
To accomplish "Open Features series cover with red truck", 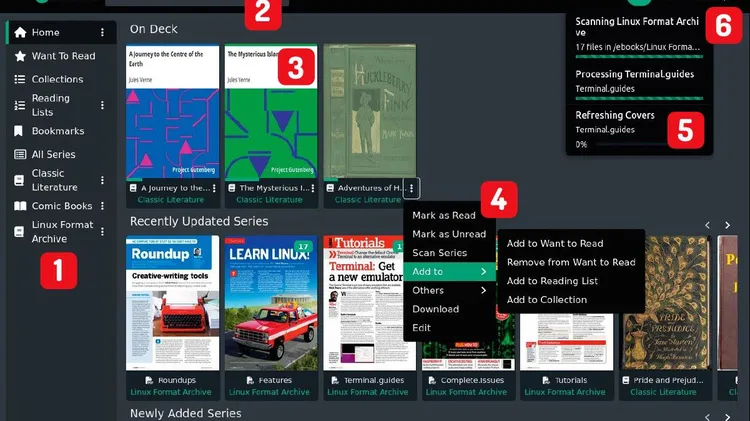I will coord(271,303).
